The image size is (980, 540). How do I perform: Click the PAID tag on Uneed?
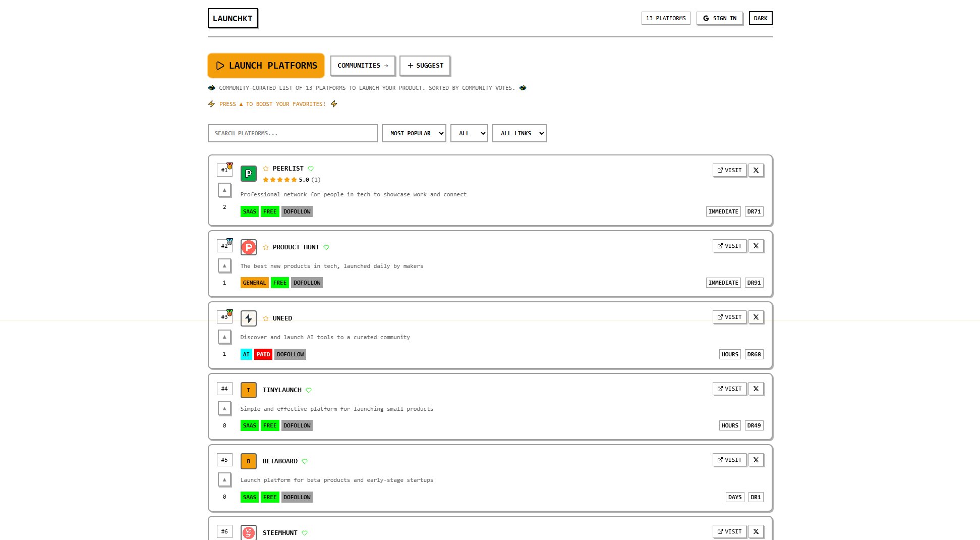[x=263, y=354]
